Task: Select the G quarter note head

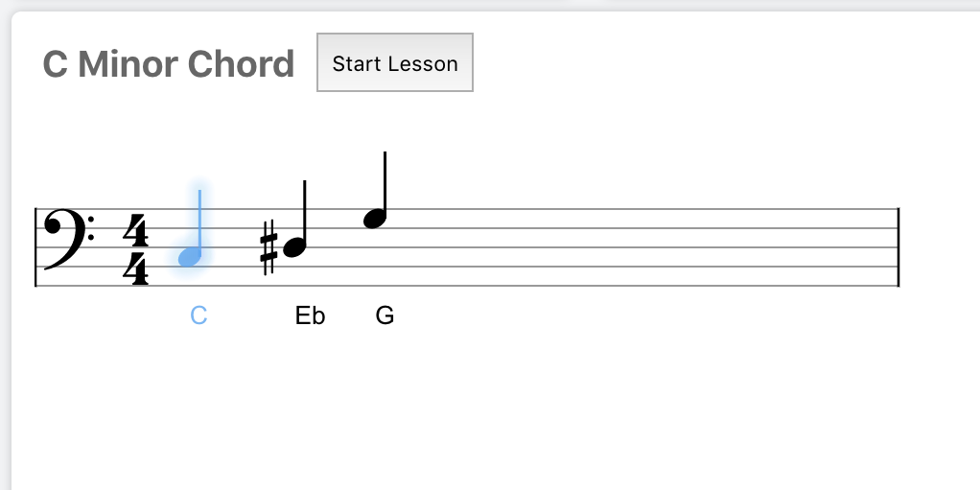Action: 375,219
